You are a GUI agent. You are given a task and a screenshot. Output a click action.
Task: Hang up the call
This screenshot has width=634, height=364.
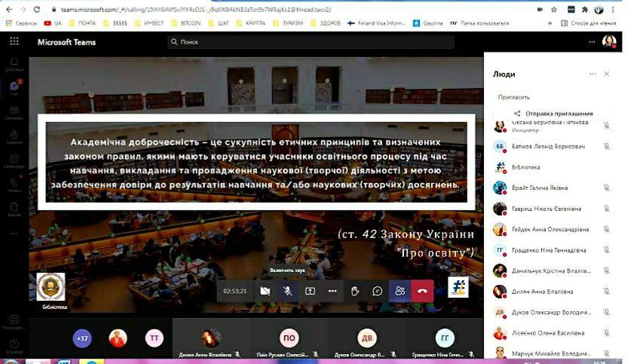tap(422, 291)
